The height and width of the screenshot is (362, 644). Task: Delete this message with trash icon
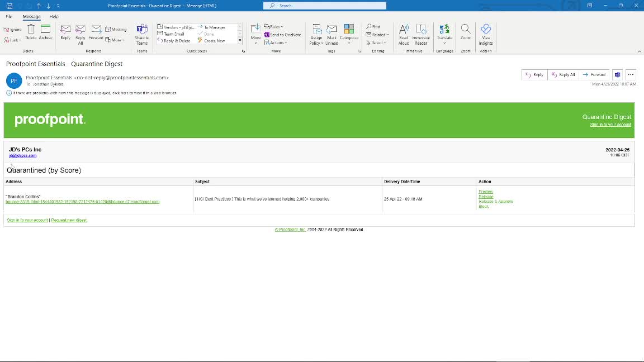[x=31, y=32]
